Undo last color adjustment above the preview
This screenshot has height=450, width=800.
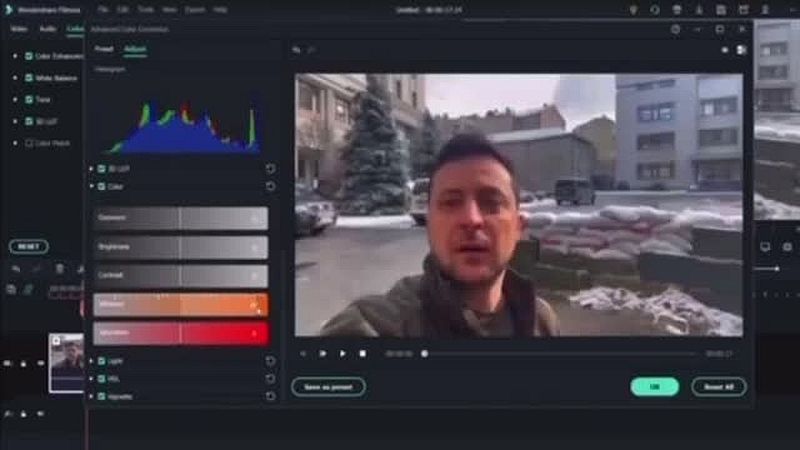296,50
